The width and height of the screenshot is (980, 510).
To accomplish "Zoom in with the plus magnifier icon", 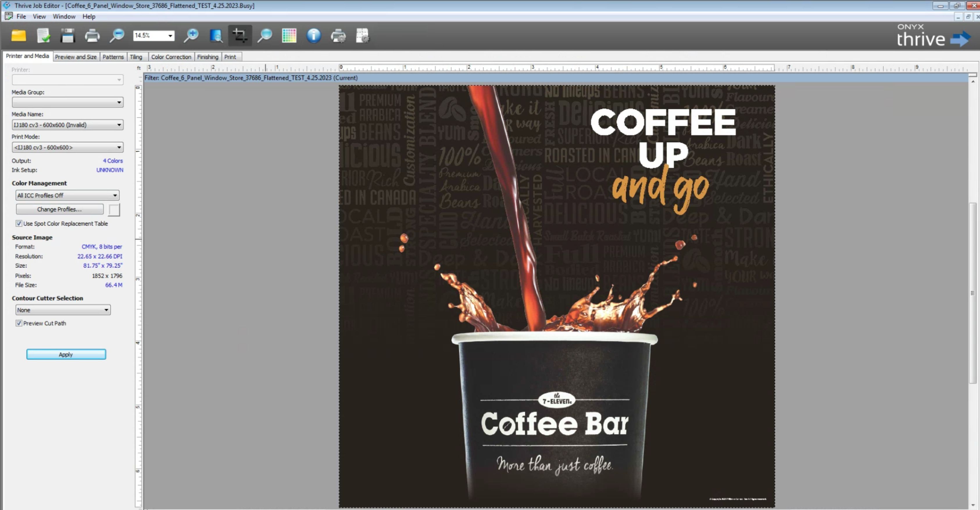I will point(191,36).
